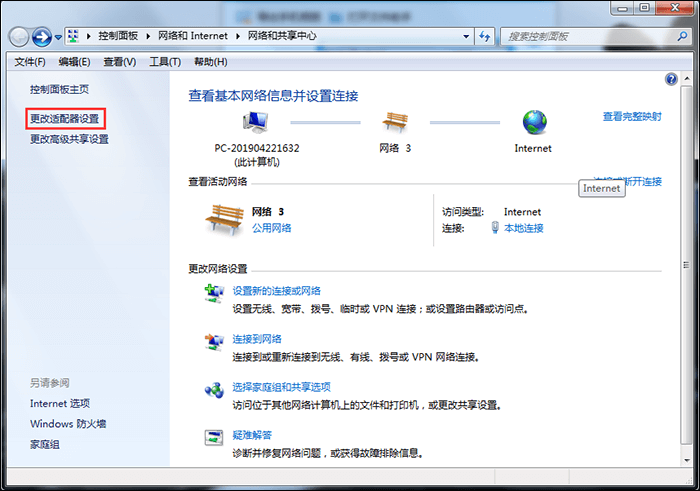Open 公用网络 network type link

click(271, 228)
